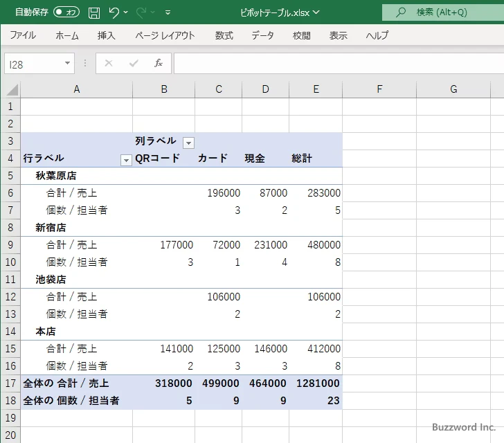Select cell with value 283000

316,193
